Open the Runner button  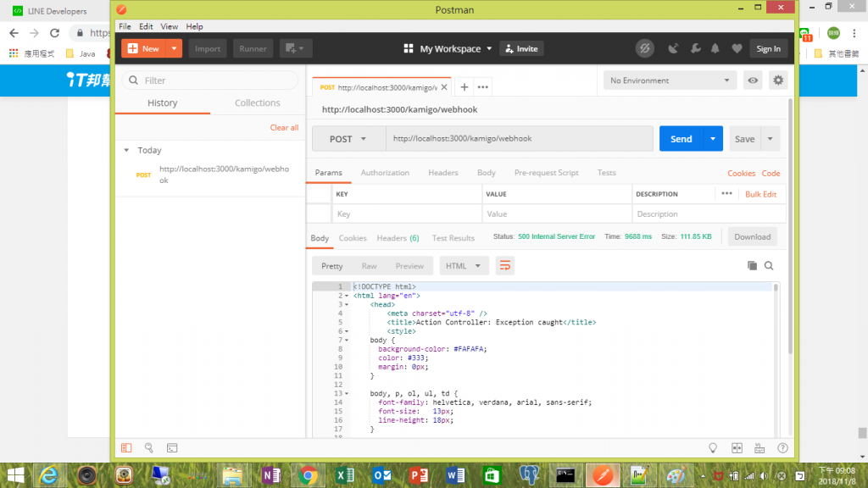tap(253, 48)
